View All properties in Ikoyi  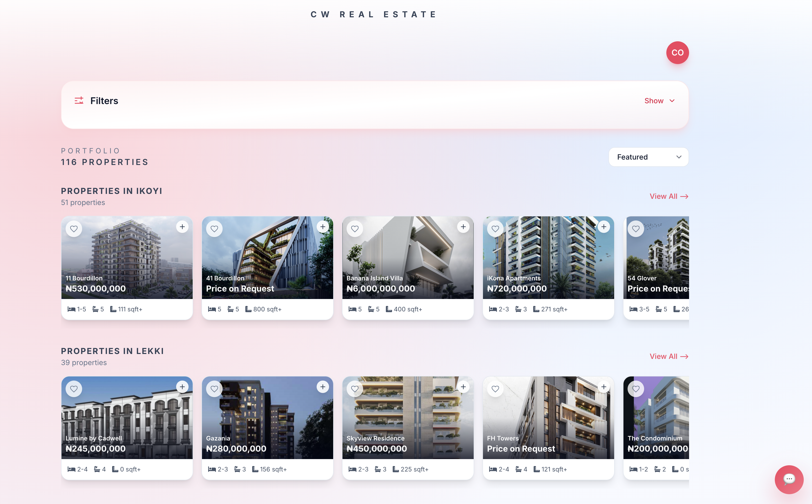coord(669,196)
